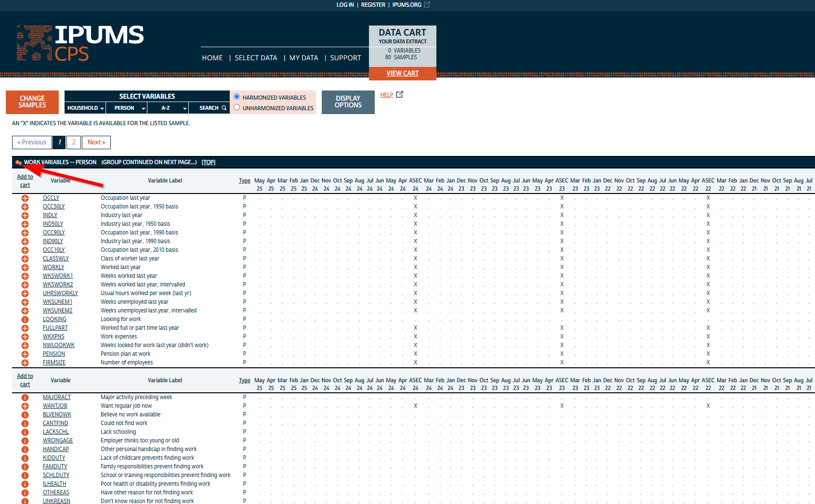Go to HOME in main navigation
The image size is (815, 504).
(x=212, y=58)
